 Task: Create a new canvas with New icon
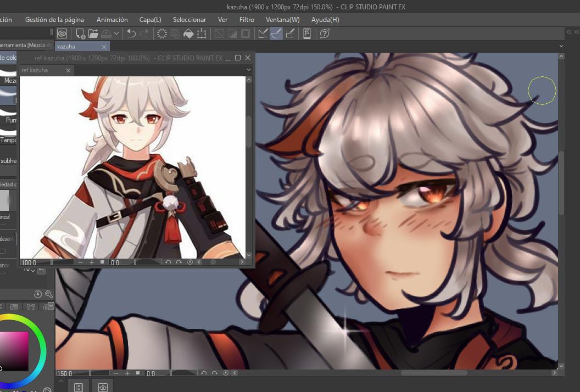[x=80, y=33]
